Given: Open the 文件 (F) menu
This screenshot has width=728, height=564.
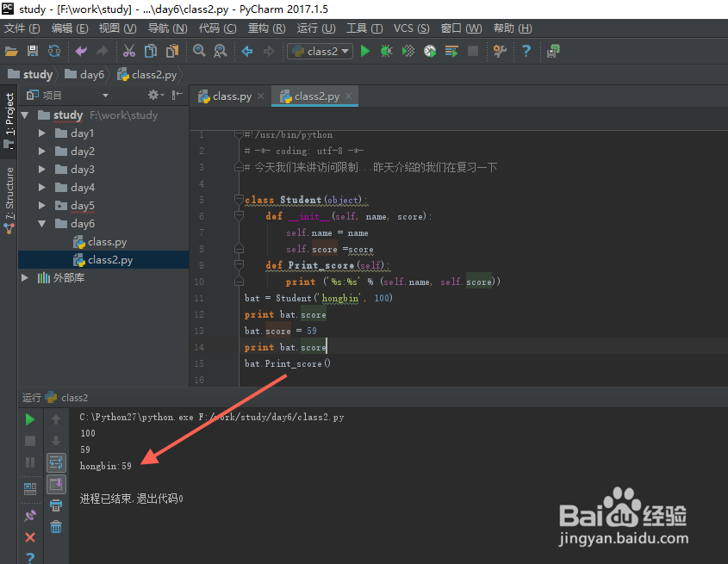Looking at the screenshot, I should pyautogui.click(x=22, y=28).
